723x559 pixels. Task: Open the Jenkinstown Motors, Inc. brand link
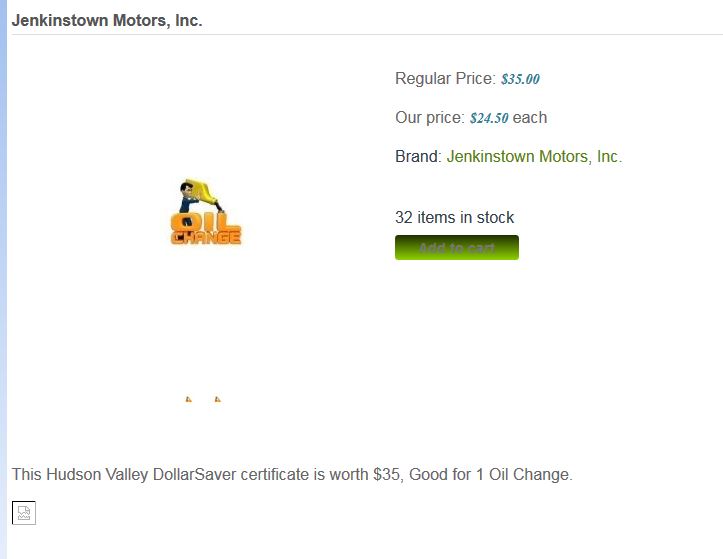tap(534, 157)
